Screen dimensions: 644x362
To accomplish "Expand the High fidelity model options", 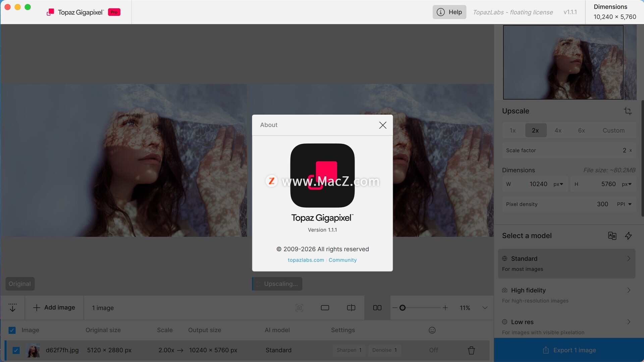I will 629,290.
